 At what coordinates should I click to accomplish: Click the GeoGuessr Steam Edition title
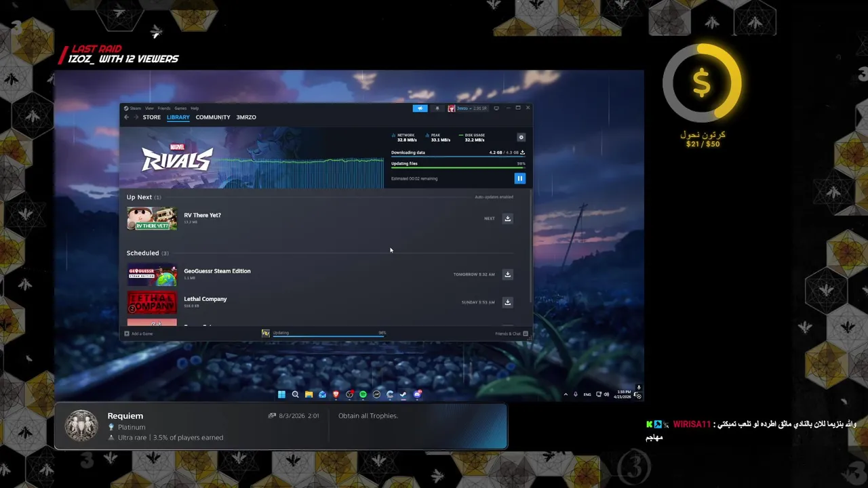click(217, 271)
